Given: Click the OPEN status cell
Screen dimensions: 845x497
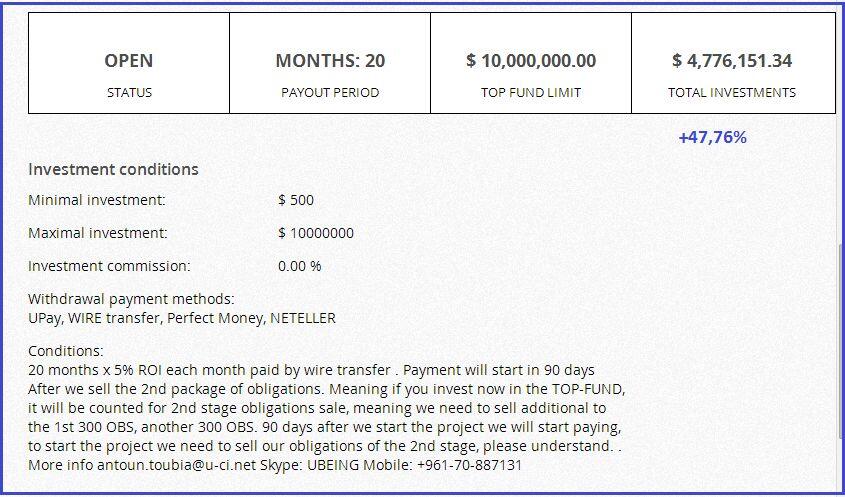Looking at the screenshot, I should pyautogui.click(x=129, y=62).
